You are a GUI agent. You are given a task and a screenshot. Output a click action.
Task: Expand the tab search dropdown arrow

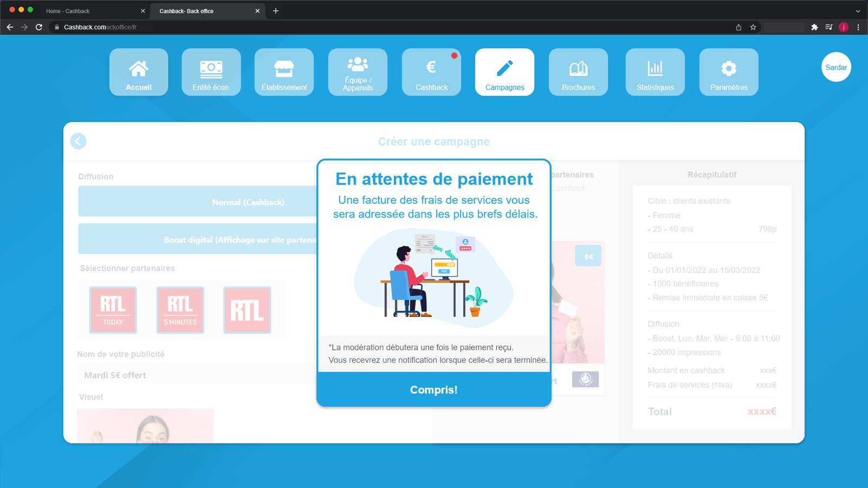pos(858,11)
